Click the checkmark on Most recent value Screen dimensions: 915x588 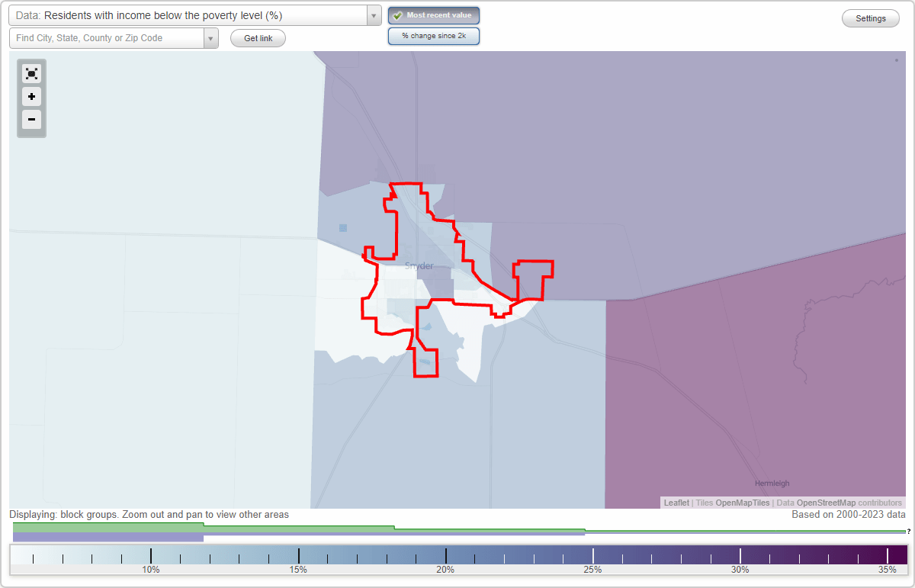coord(399,14)
